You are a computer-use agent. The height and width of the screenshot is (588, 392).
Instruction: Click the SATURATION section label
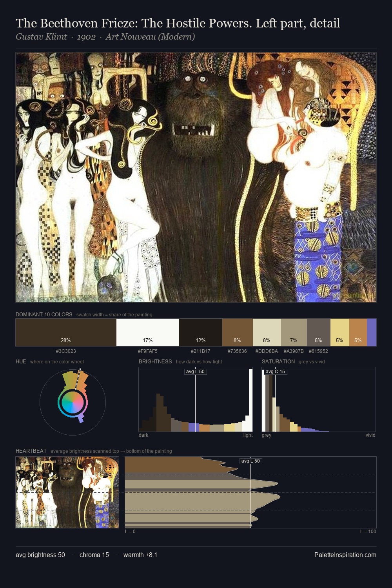(x=278, y=361)
